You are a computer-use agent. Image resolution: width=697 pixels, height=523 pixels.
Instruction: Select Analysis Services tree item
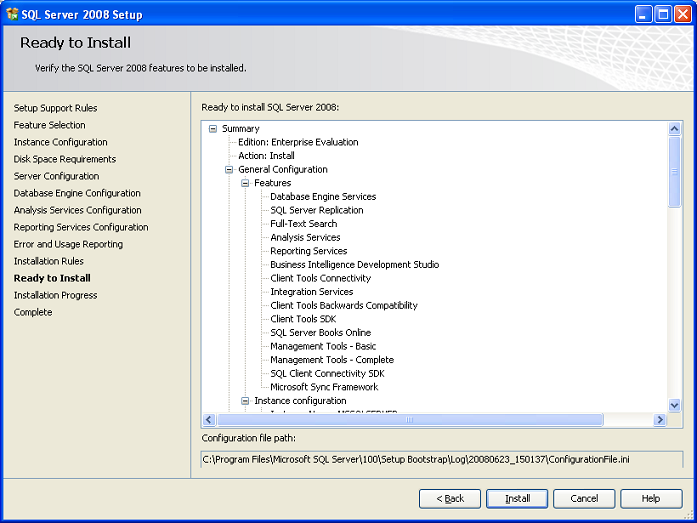coord(305,238)
